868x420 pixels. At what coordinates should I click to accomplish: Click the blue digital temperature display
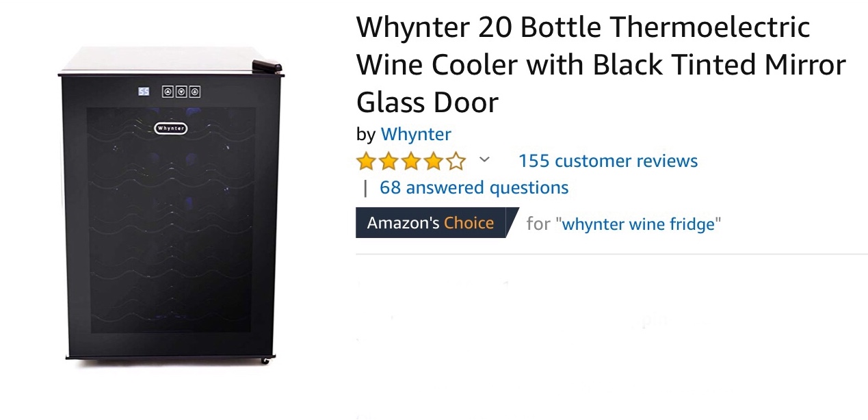(144, 91)
